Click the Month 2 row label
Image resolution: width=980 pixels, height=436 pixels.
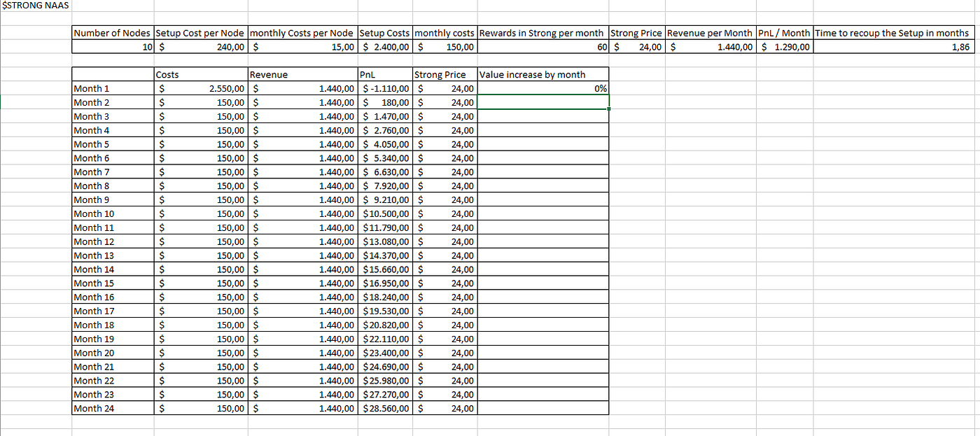point(113,102)
